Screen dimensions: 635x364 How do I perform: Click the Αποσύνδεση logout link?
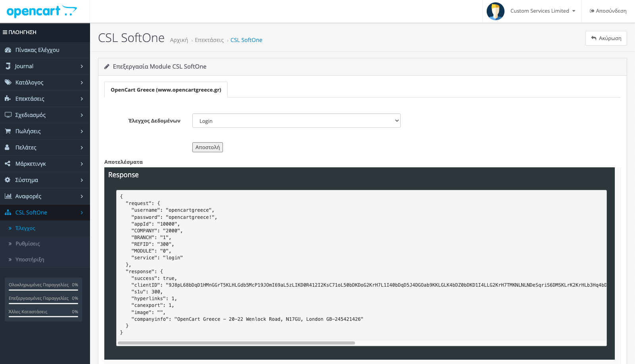pyautogui.click(x=608, y=11)
